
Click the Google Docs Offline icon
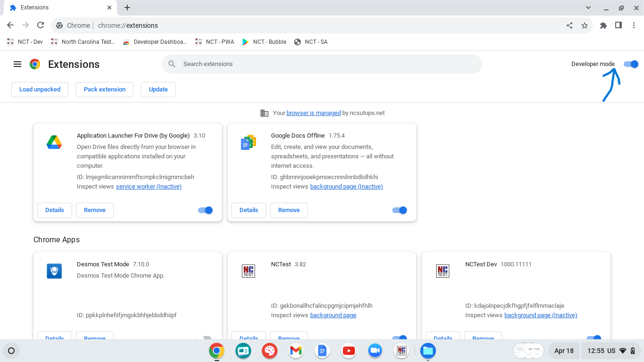point(248,142)
